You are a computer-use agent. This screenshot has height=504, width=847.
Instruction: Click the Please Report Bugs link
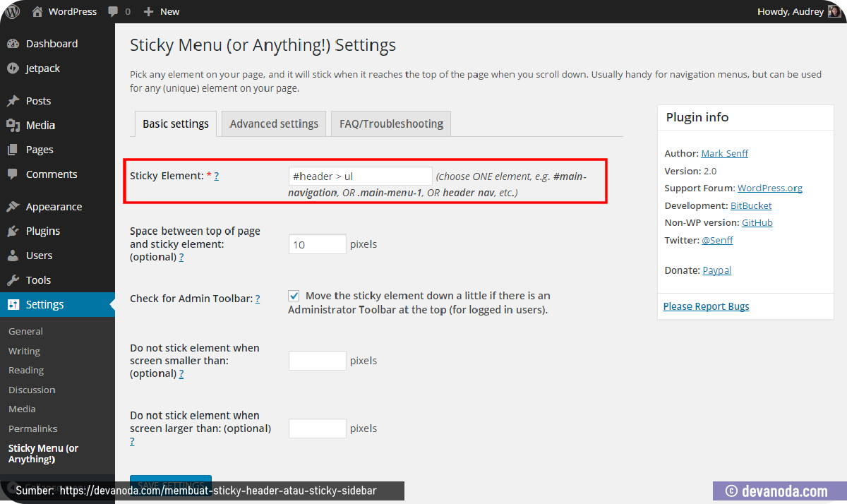(x=707, y=306)
